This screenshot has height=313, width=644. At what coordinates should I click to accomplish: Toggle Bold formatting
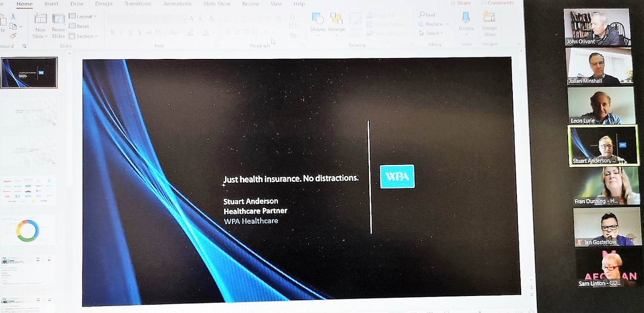[113, 32]
